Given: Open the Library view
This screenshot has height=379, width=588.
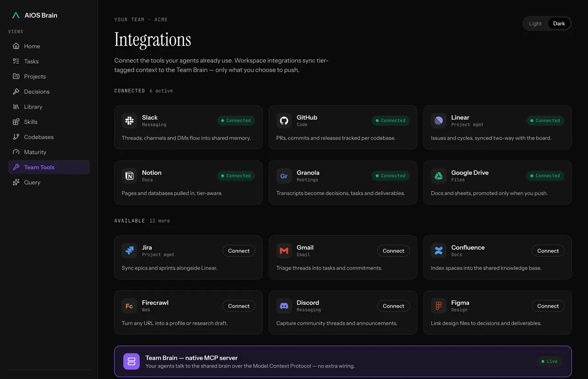Looking at the screenshot, I should point(49,107).
